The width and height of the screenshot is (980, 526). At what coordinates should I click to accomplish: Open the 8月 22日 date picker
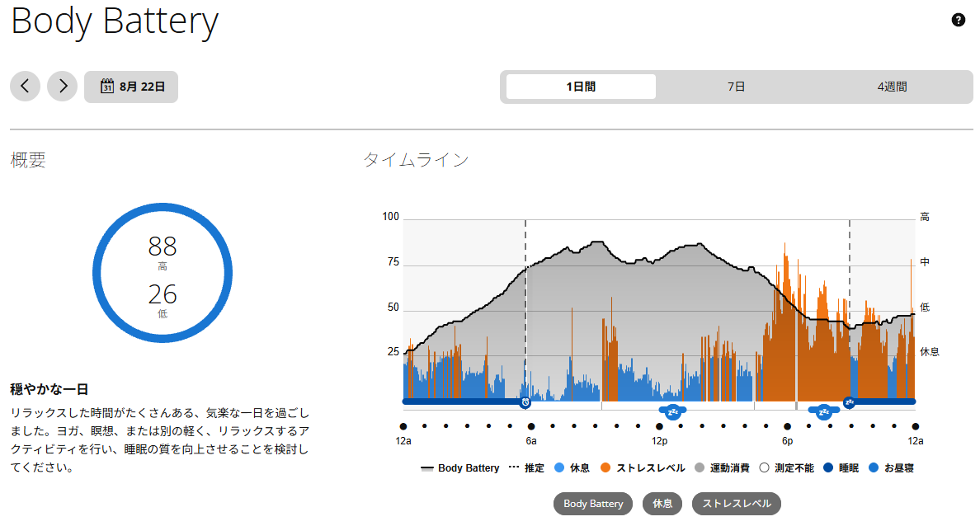click(x=131, y=87)
